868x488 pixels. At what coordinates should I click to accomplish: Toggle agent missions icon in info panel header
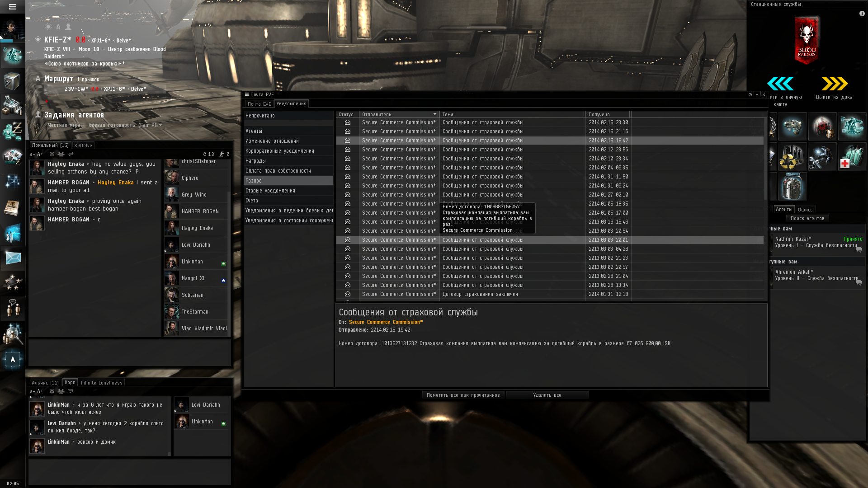[68, 27]
